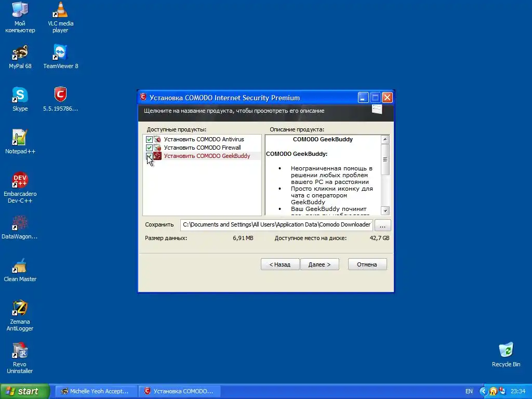Open the My Computer desktop icon
532x399 pixels.
click(20, 17)
